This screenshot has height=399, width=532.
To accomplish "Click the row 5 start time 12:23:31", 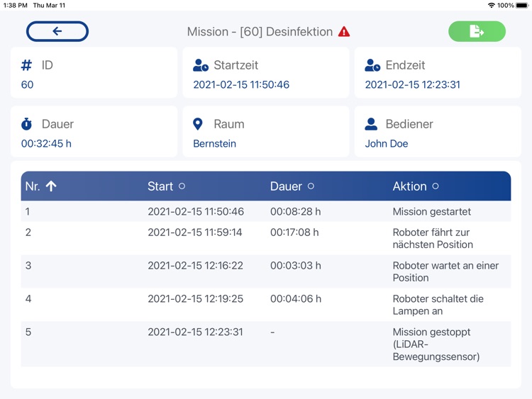I will point(196,332).
